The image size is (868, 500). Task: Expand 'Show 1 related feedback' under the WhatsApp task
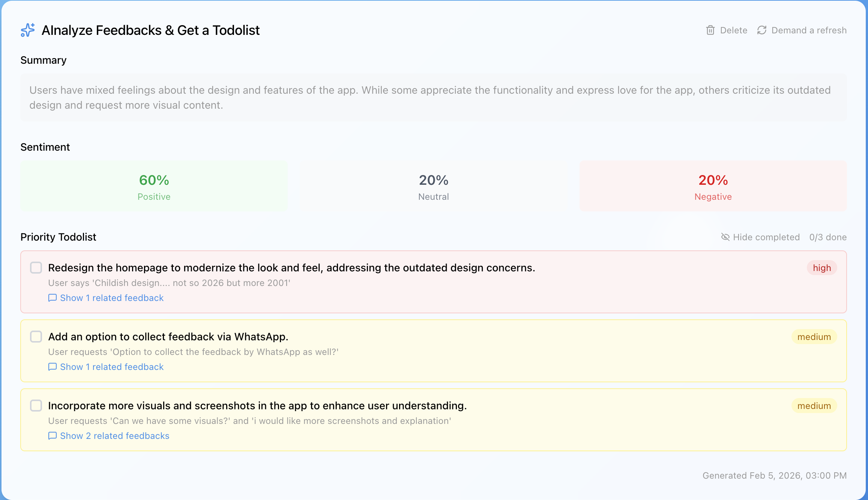coord(112,367)
